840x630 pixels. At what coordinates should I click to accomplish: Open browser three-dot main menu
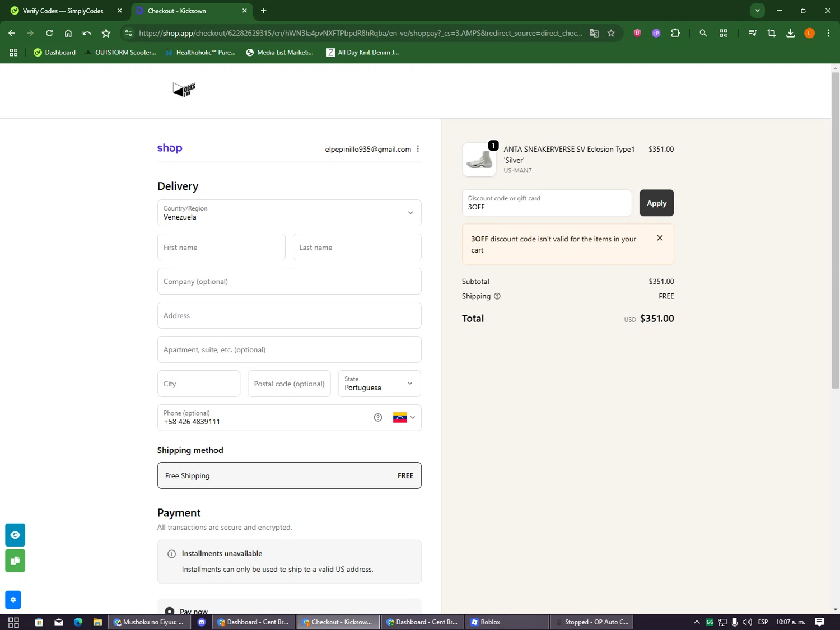point(828,33)
